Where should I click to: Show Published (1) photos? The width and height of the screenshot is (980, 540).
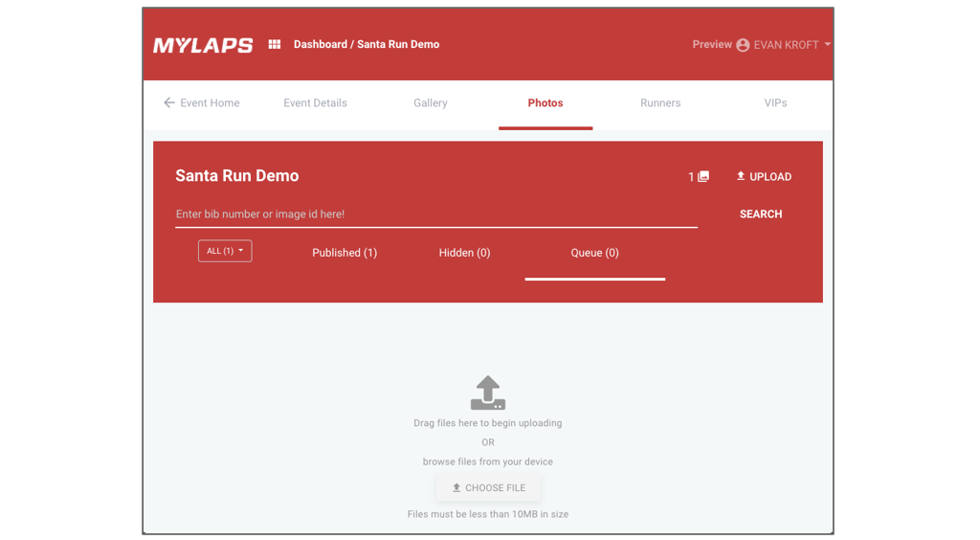point(345,253)
